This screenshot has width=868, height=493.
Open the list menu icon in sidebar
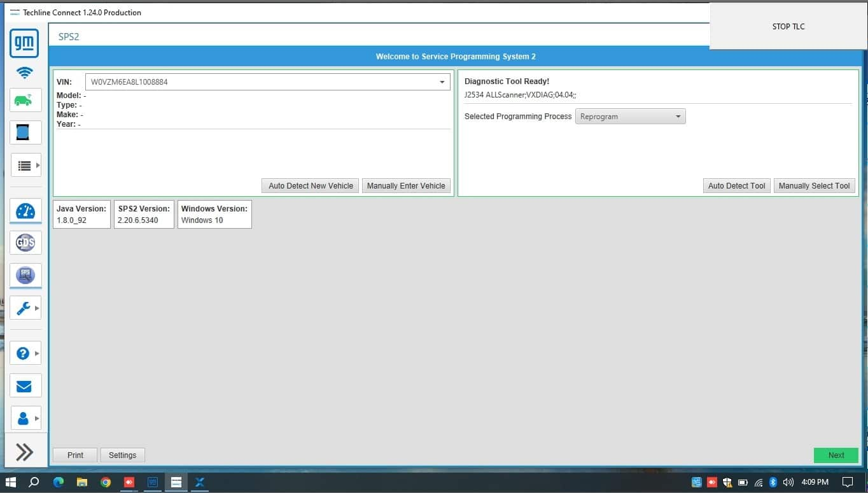(x=25, y=166)
